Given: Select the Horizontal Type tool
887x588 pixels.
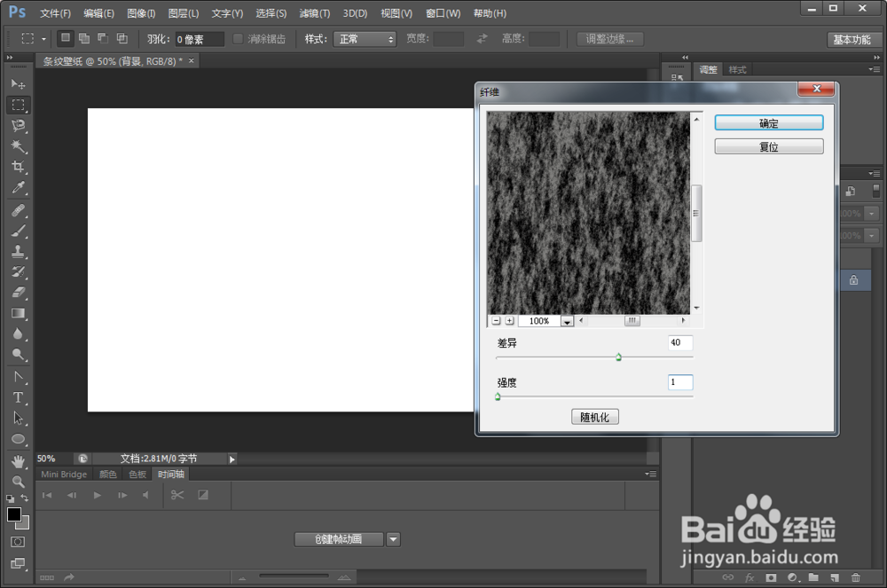Looking at the screenshot, I should (x=18, y=397).
